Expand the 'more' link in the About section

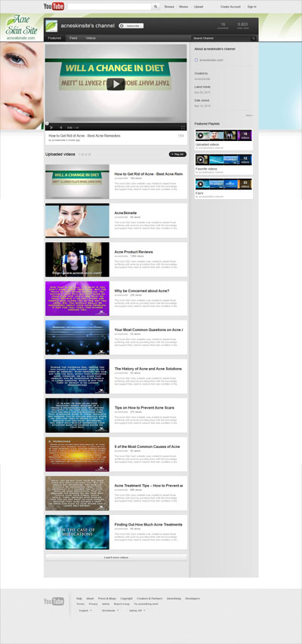[249, 115]
